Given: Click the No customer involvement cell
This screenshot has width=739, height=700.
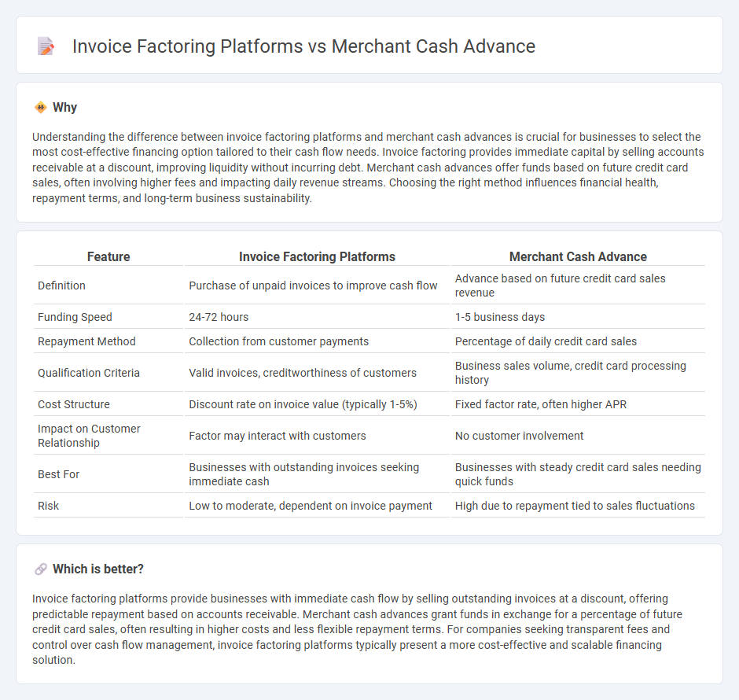Looking at the screenshot, I should (x=578, y=436).
